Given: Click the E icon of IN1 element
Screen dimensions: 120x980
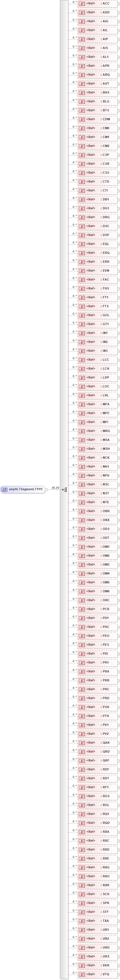Looking at the screenshot, I should [82, 333].
